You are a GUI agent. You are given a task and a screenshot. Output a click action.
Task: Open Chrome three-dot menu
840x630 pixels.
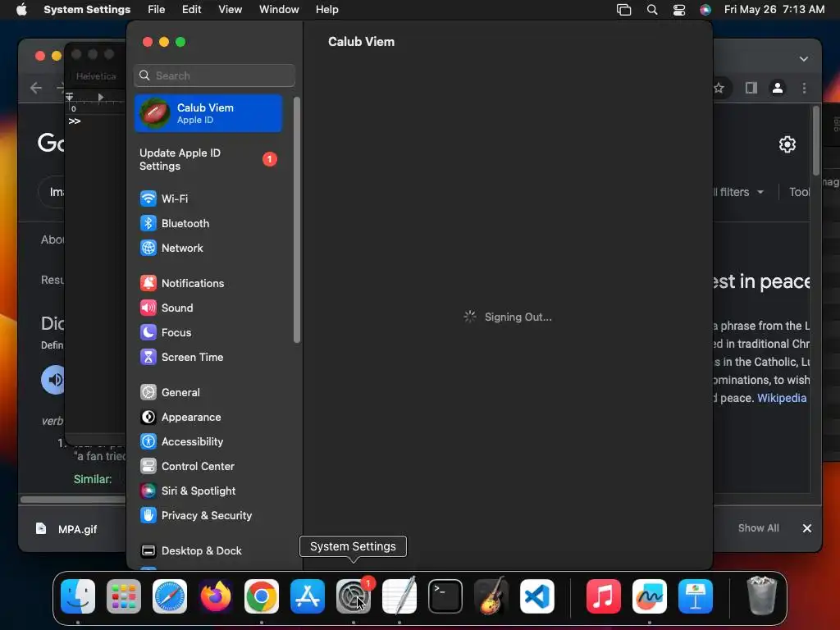[804, 88]
